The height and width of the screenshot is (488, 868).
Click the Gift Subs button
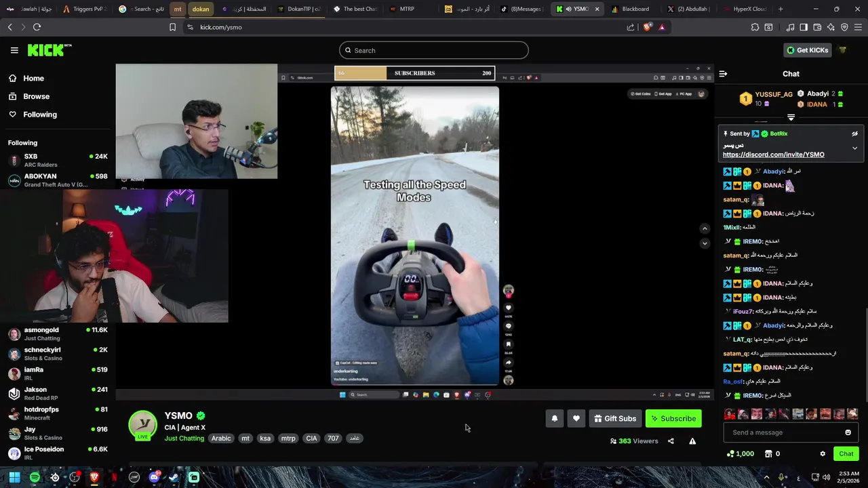coord(615,419)
